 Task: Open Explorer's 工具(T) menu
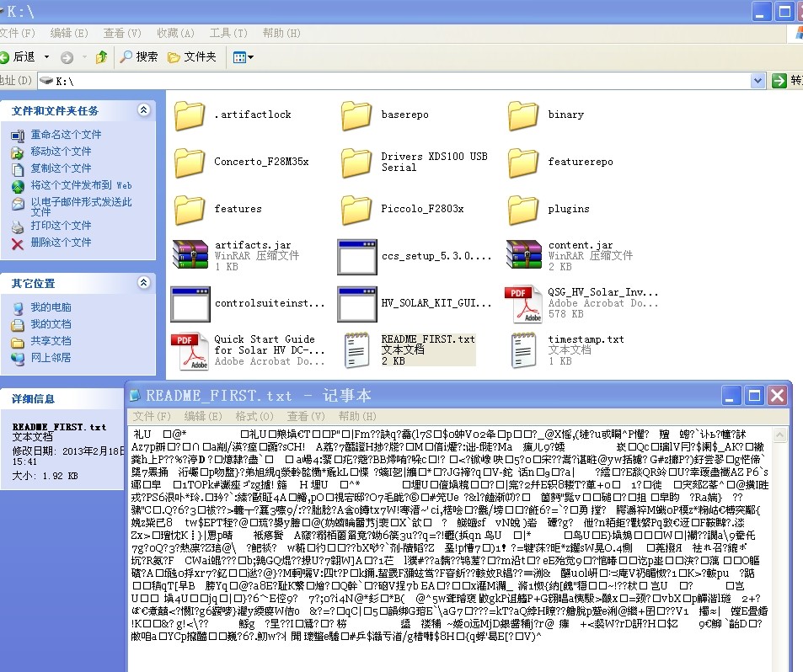pyautogui.click(x=228, y=34)
